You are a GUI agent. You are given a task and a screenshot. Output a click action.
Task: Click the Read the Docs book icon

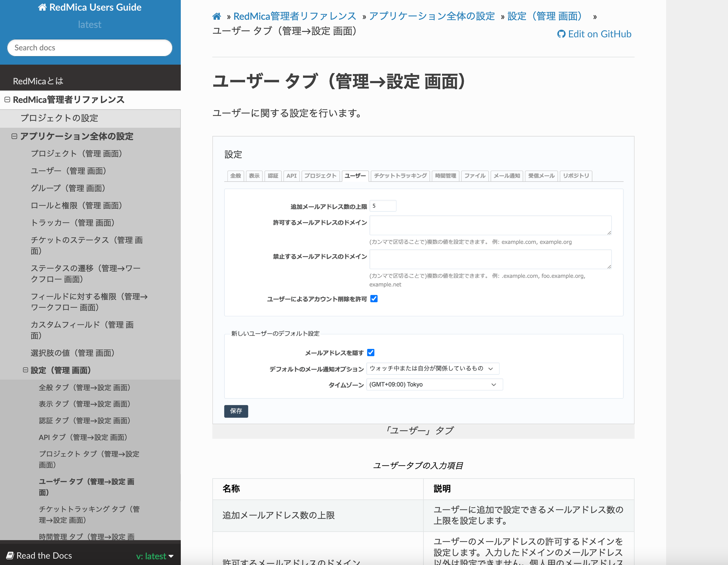(x=10, y=555)
